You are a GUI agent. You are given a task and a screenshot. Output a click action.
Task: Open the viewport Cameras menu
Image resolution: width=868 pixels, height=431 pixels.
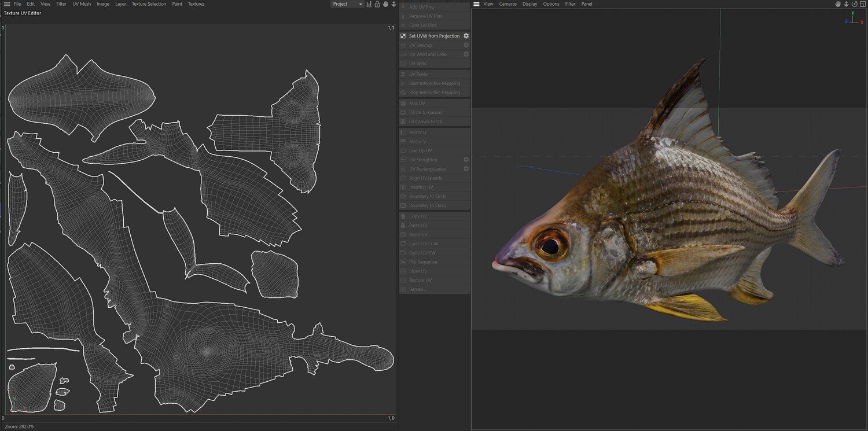508,4
